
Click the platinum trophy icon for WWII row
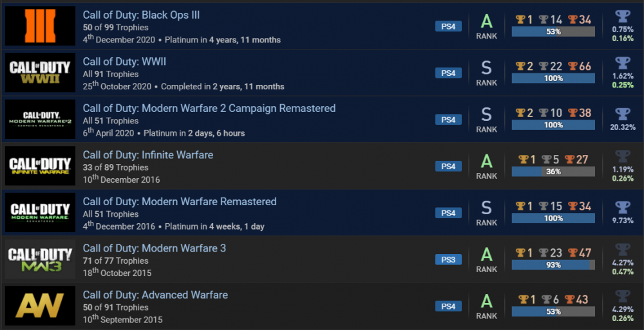click(x=623, y=64)
